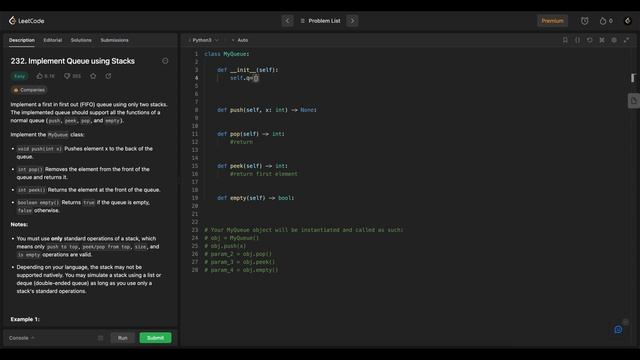
Task: Open editor settings gear icon
Action: coord(614,40)
